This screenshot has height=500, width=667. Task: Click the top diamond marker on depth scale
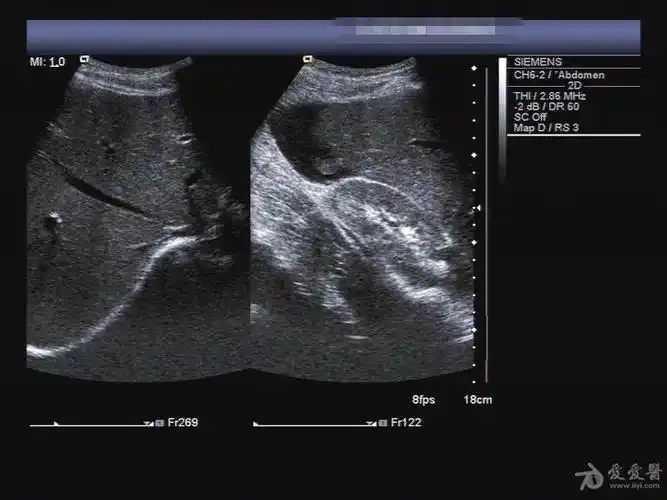pos(474,69)
